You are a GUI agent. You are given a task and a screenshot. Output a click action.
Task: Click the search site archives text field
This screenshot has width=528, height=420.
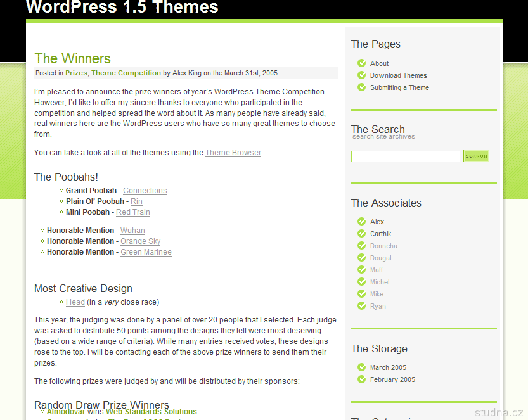[406, 156]
